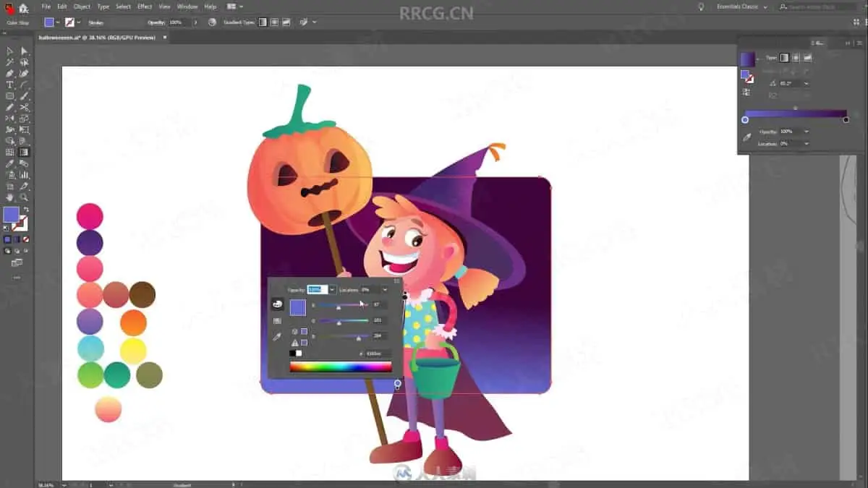868x488 pixels.
Task: Choose Freeform gradient type in control bar
Action: [286, 22]
